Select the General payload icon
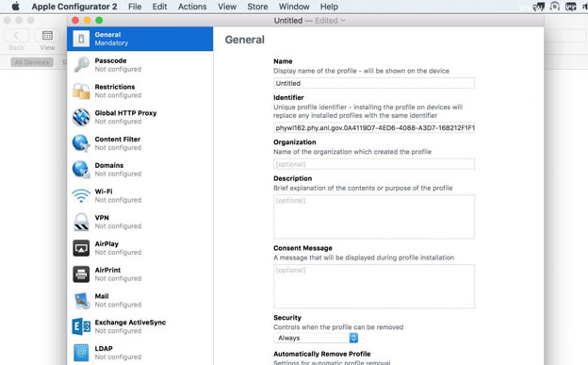Screen dimensions: 588x365 click(x=81, y=39)
